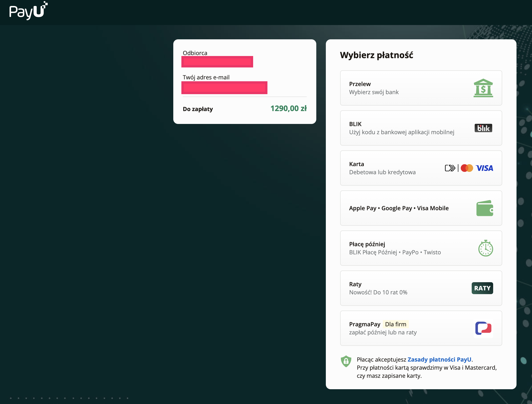The width and height of the screenshot is (532, 404).
Task: Click the BLIK logo icon
Action: point(483,128)
